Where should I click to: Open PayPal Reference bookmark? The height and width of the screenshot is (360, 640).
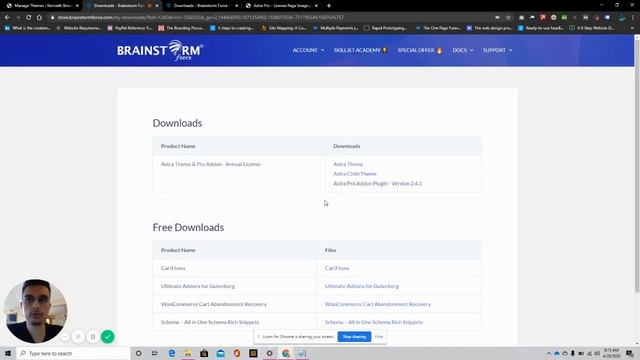pyautogui.click(x=130, y=28)
